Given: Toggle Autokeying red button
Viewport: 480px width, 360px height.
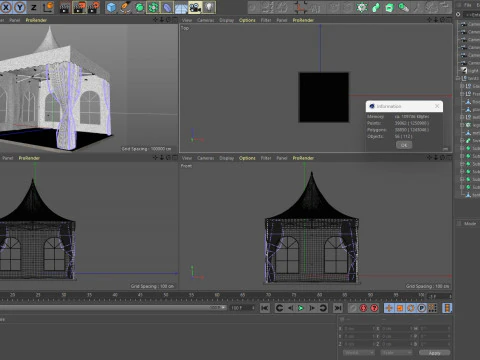Looking at the screenshot, I should point(363,308).
